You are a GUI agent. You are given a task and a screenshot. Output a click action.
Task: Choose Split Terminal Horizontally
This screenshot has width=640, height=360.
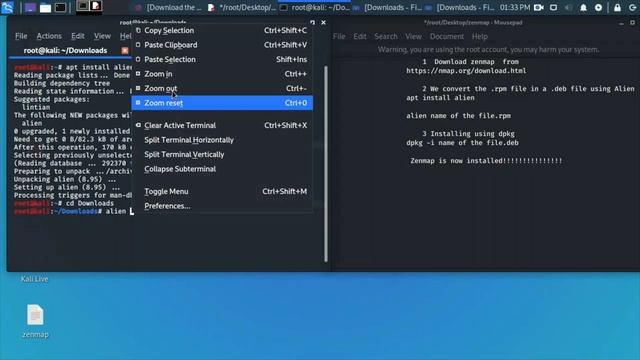coord(222,140)
